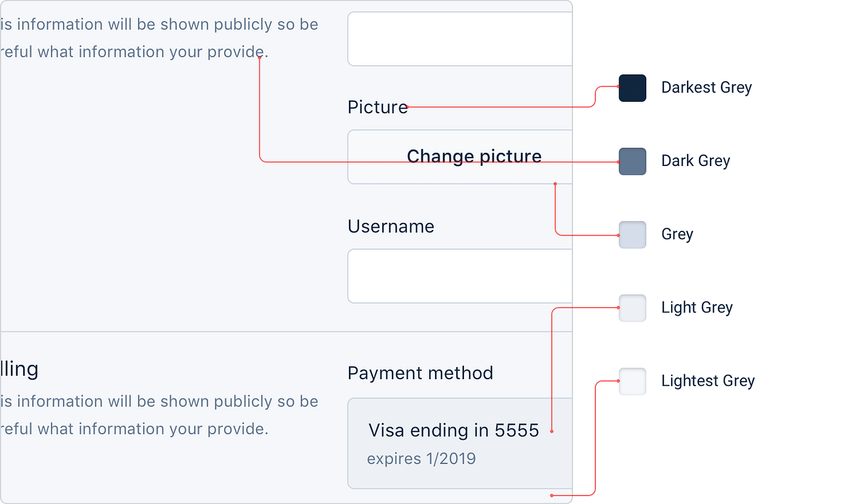Click the Grey color swatch
The width and height of the screenshot is (848, 504).
632,234
